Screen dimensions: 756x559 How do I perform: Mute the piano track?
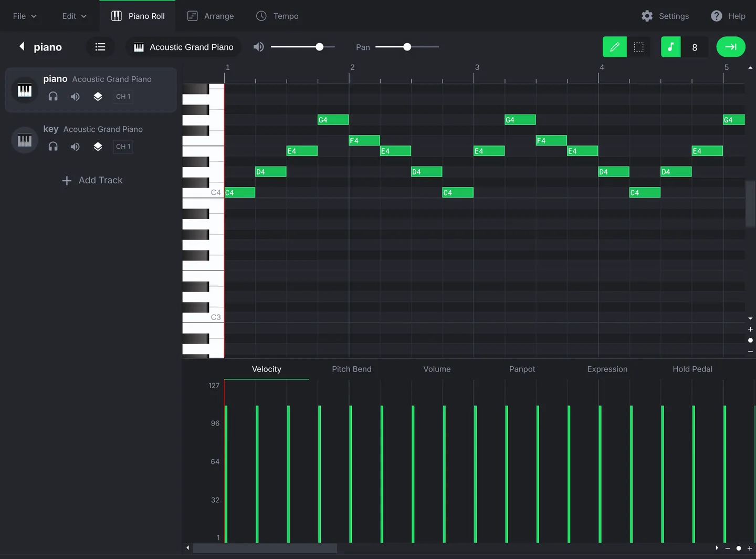tap(75, 96)
